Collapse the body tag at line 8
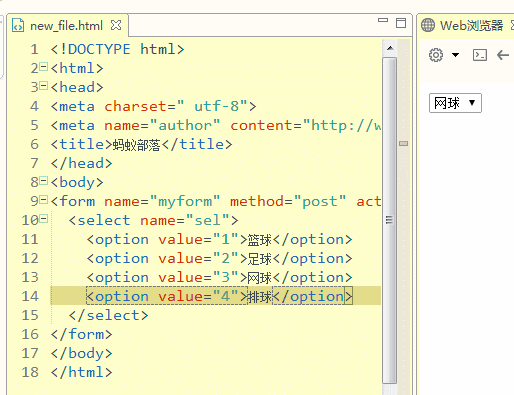Viewport: 514px width, 395px height. pyautogui.click(x=44, y=181)
